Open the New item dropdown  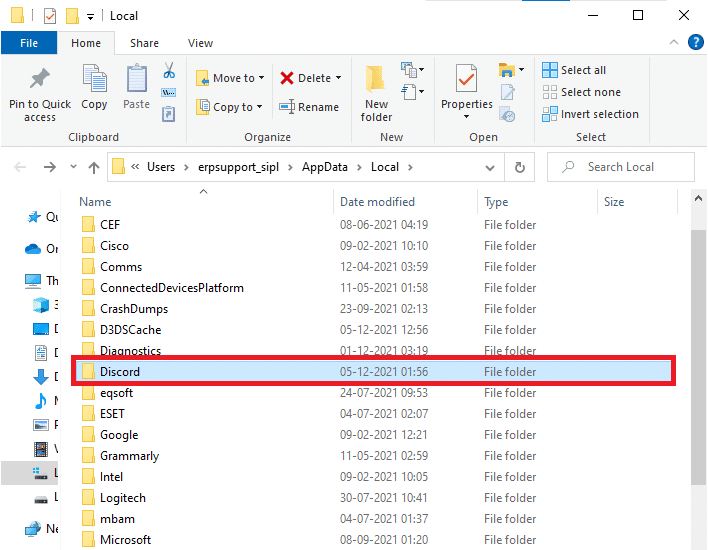(413, 70)
